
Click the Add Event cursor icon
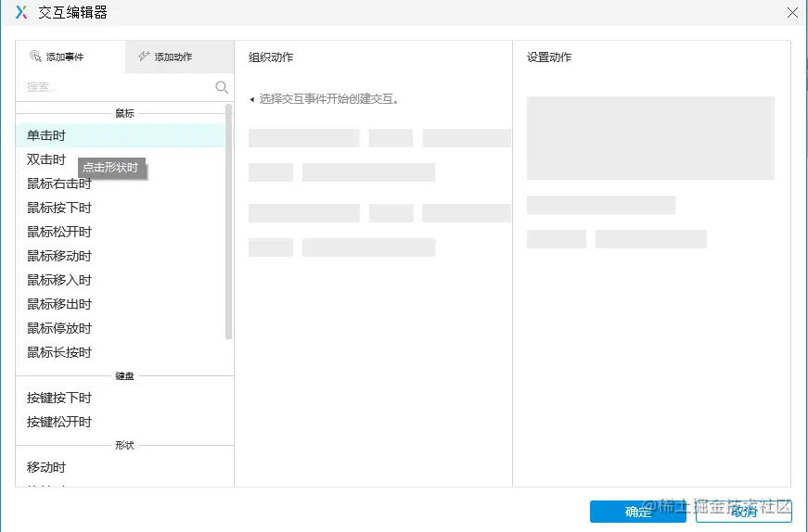(x=35, y=57)
